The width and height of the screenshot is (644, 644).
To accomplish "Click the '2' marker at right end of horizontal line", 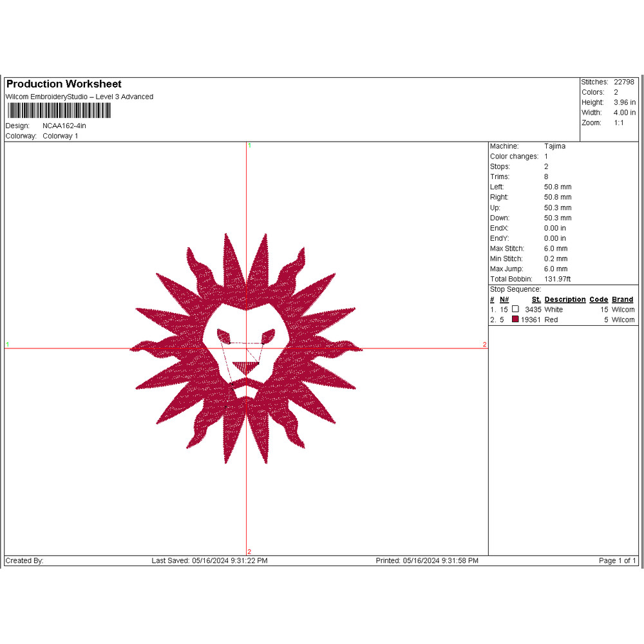I will click(484, 345).
